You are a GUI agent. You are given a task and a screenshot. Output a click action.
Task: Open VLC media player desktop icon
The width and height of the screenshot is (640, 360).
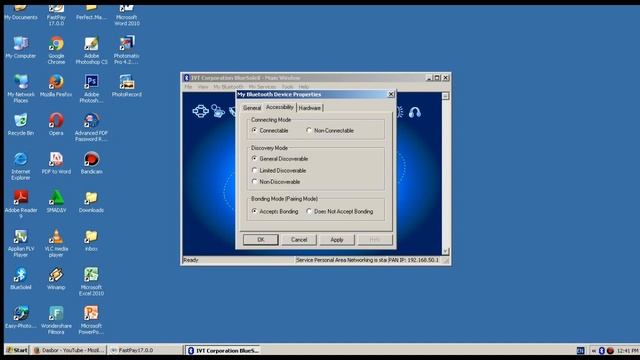56,243
